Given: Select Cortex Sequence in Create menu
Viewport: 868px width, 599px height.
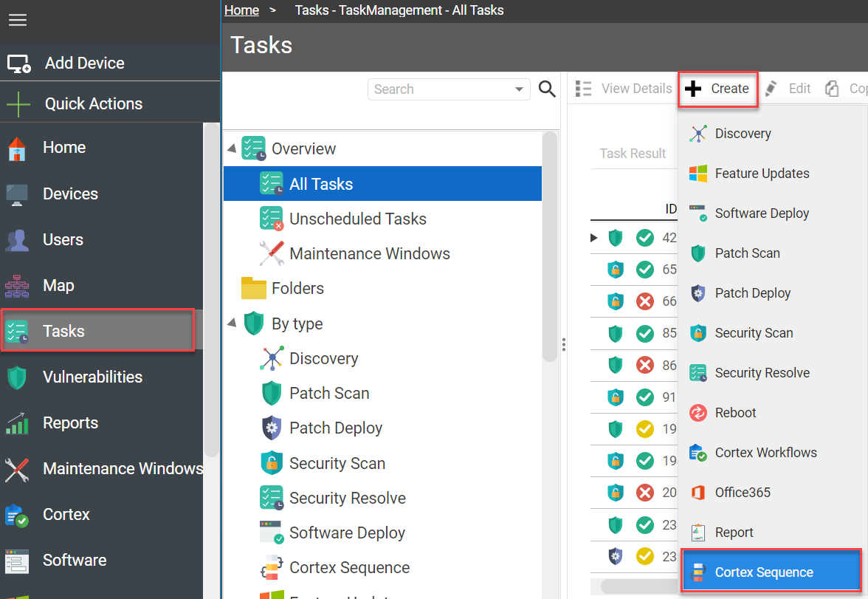Looking at the screenshot, I should (x=771, y=571).
